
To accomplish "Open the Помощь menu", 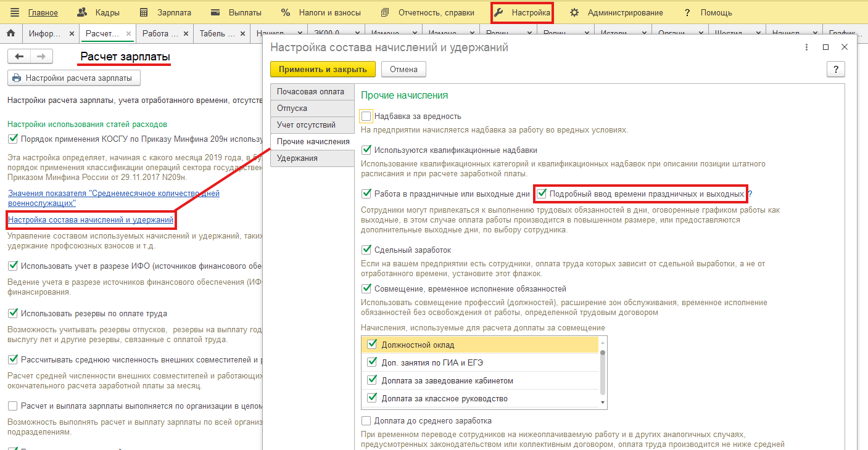I will [x=708, y=12].
